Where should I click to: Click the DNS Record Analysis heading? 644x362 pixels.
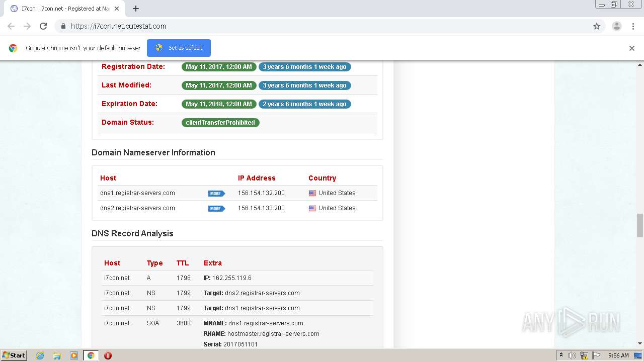pyautogui.click(x=132, y=233)
